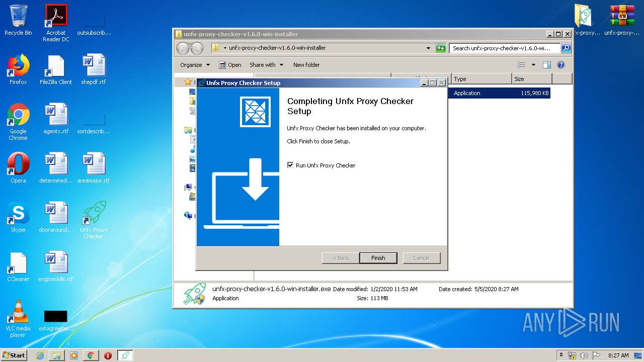The image size is (644, 362).
Task: Open the network tray icon
Action: (x=572, y=355)
